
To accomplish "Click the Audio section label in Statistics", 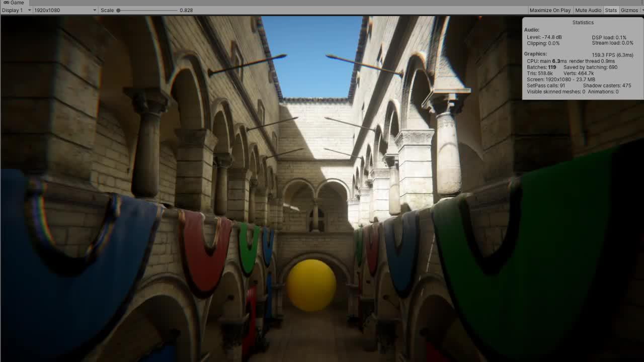I will click(532, 30).
